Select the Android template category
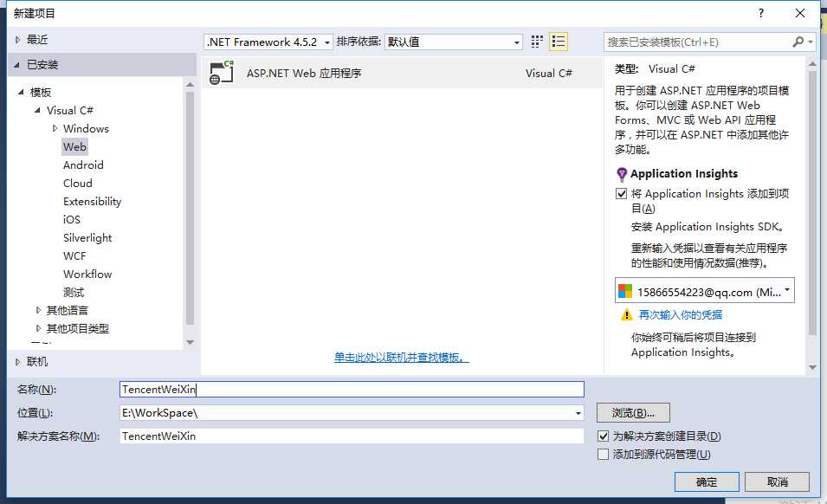The height and width of the screenshot is (504, 827). [x=83, y=165]
